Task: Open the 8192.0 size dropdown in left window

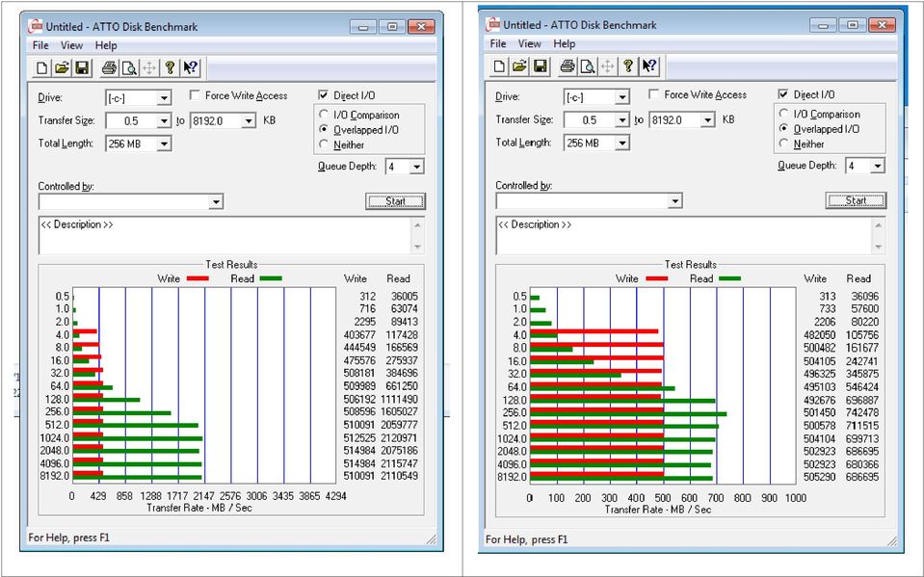Action: tap(249, 120)
